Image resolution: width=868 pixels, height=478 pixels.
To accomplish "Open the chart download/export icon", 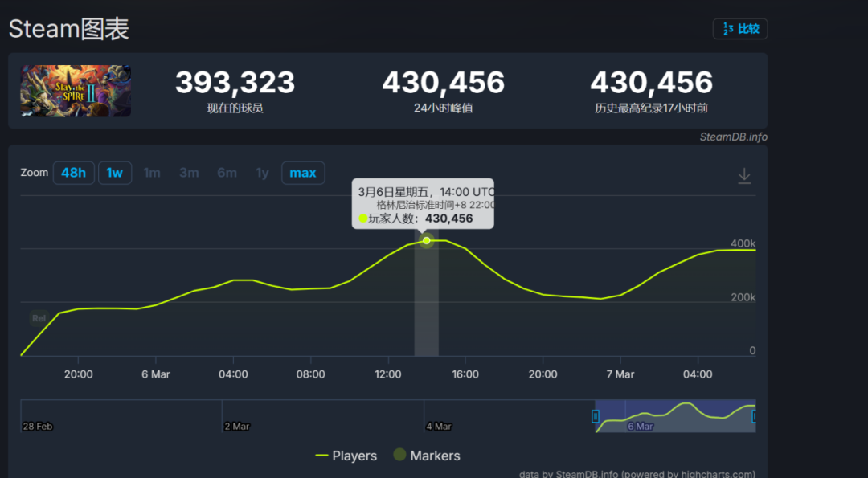I will click(x=744, y=176).
